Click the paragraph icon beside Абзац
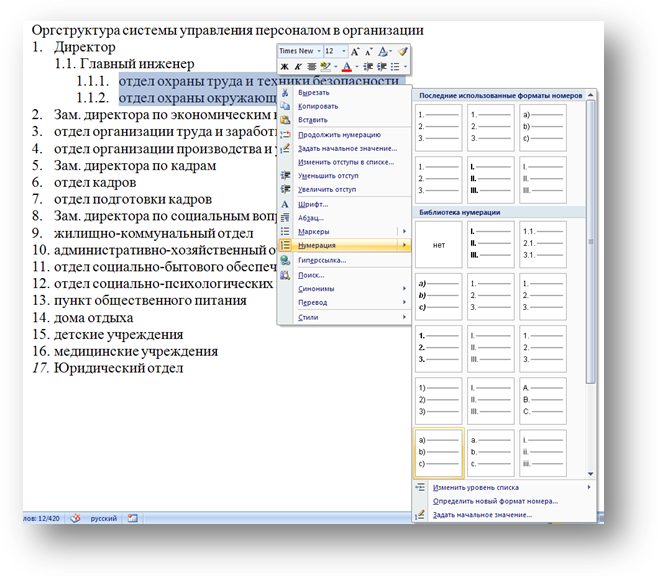The width and height of the screenshot is (658, 576). (x=285, y=218)
